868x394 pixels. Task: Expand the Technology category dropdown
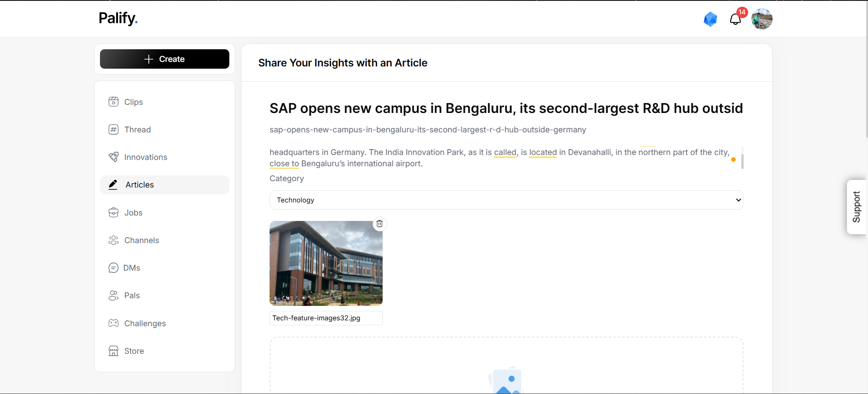[x=506, y=200]
